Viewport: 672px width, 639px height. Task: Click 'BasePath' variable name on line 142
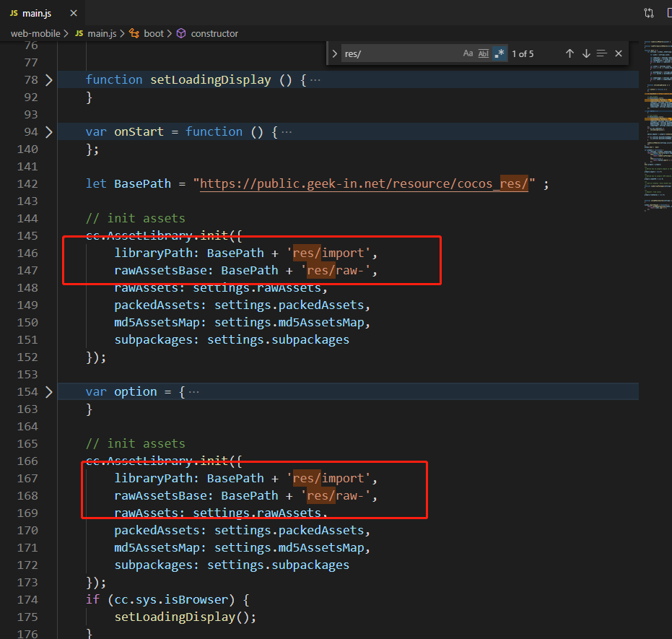click(142, 184)
